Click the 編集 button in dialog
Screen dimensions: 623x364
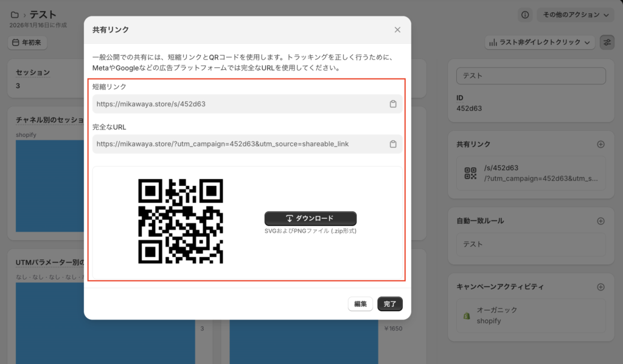(360, 304)
